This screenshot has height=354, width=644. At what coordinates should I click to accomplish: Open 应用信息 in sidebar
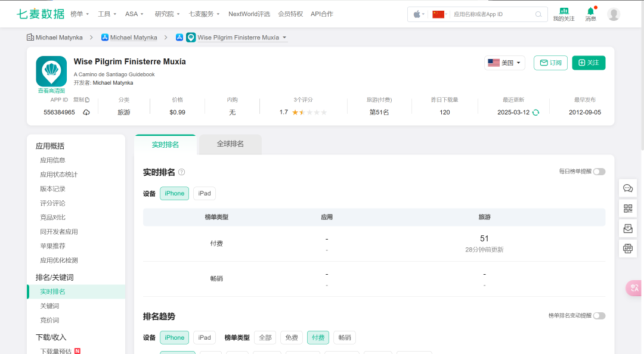(52, 160)
